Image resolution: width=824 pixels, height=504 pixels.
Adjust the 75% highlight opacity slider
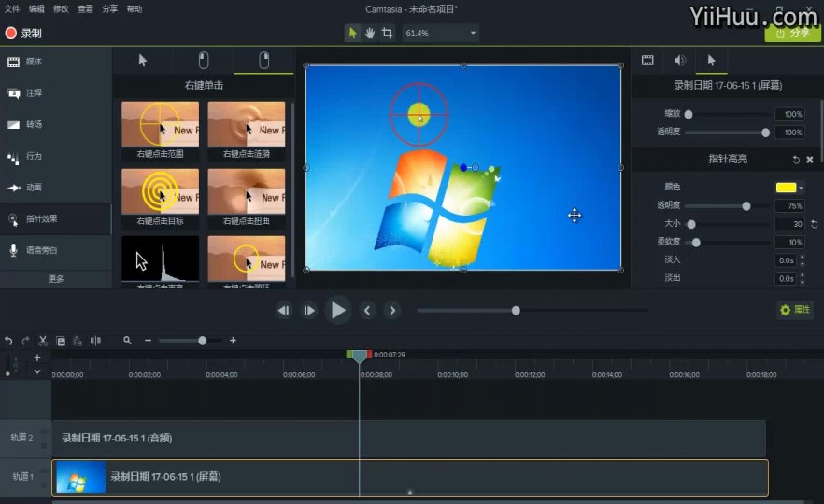click(746, 205)
